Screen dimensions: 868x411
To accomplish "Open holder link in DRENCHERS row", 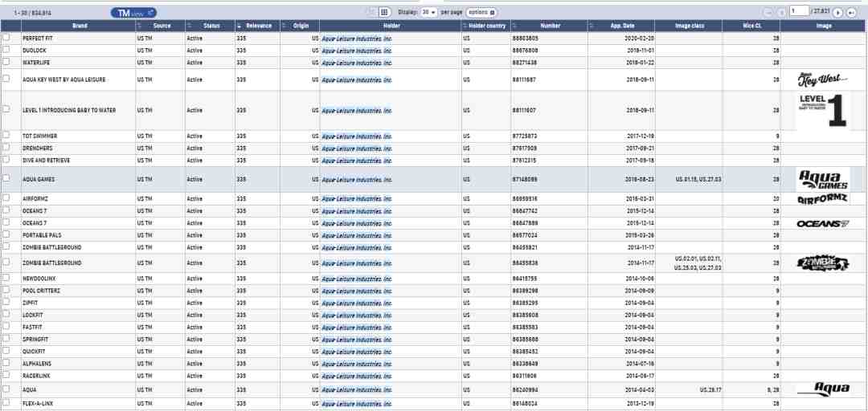I will [357, 149].
